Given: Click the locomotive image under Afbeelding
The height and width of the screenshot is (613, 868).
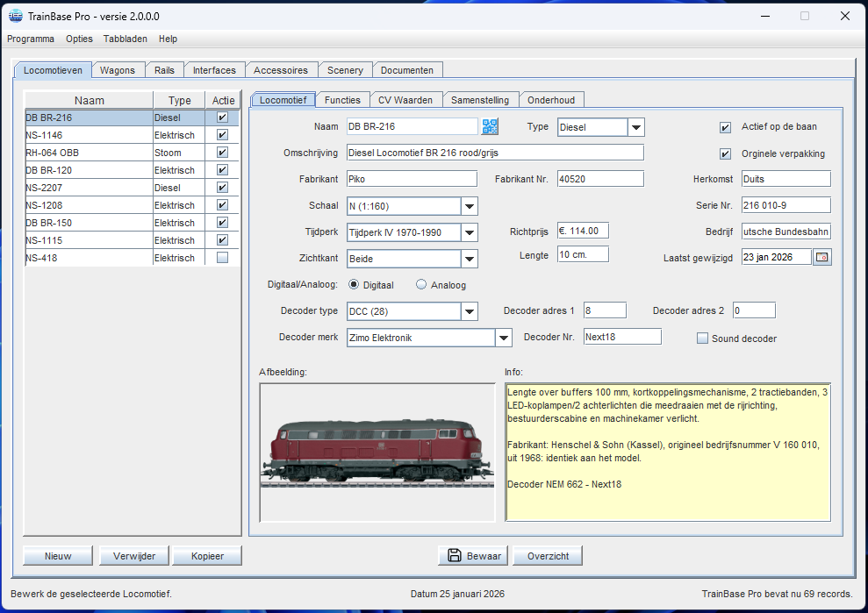Looking at the screenshot, I should [377, 452].
